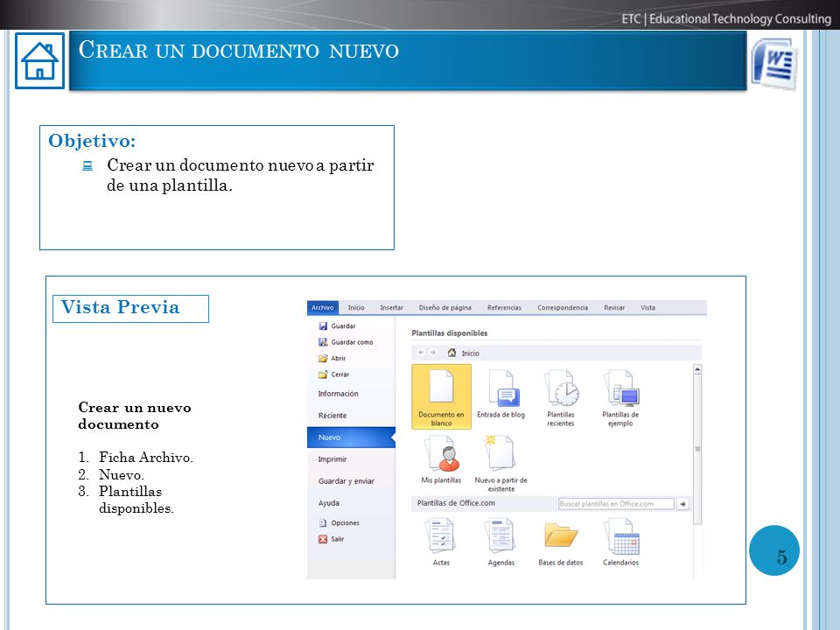Choose Nuevo a partir de existente

pyautogui.click(x=500, y=464)
